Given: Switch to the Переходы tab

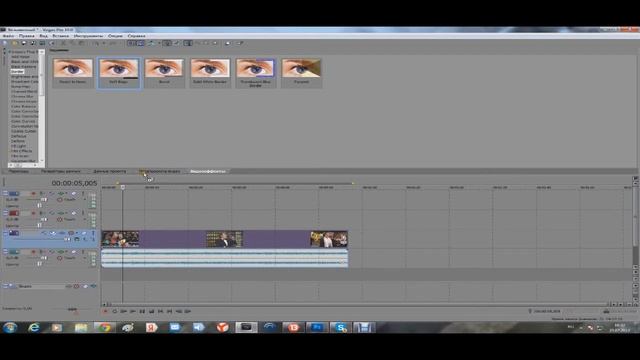Looking at the screenshot, I should pyautogui.click(x=19, y=171).
